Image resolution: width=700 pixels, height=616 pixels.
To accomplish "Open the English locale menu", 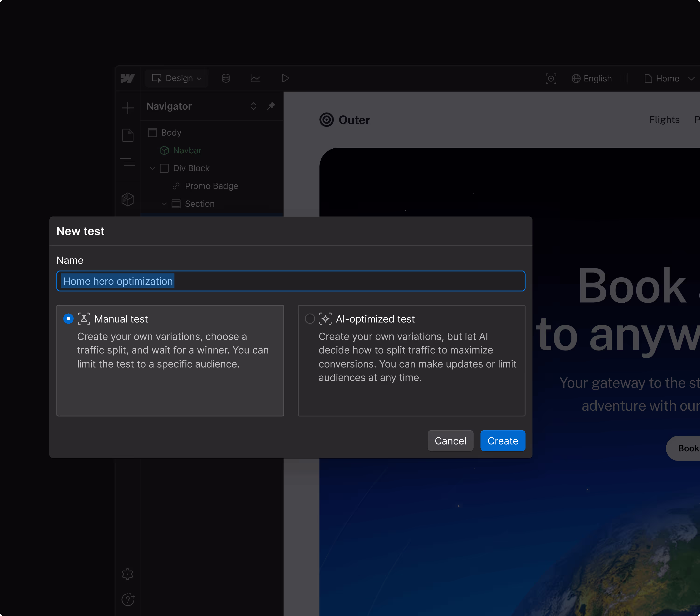I will [x=592, y=78].
